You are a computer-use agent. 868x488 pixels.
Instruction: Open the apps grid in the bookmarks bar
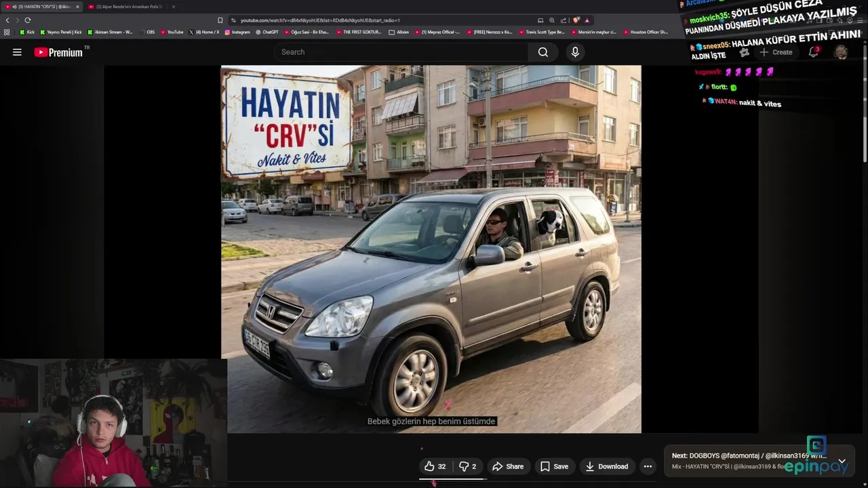tap(7, 32)
